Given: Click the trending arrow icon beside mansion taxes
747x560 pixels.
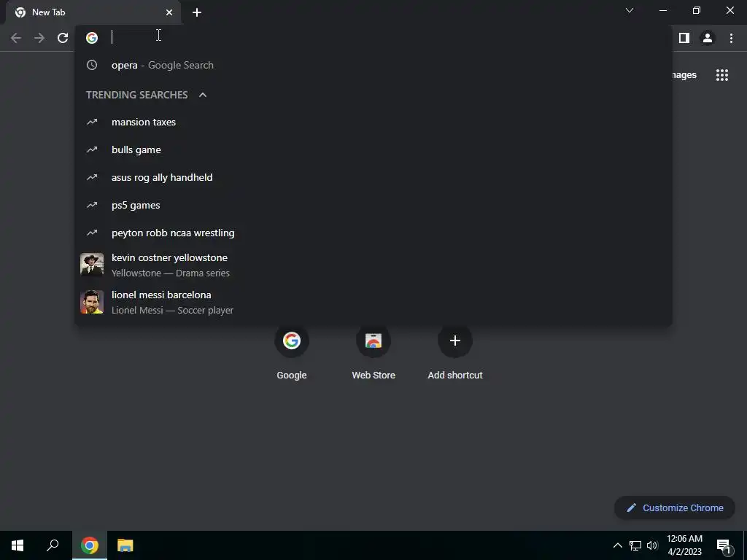Looking at the screenshot, I should [92, 122].
